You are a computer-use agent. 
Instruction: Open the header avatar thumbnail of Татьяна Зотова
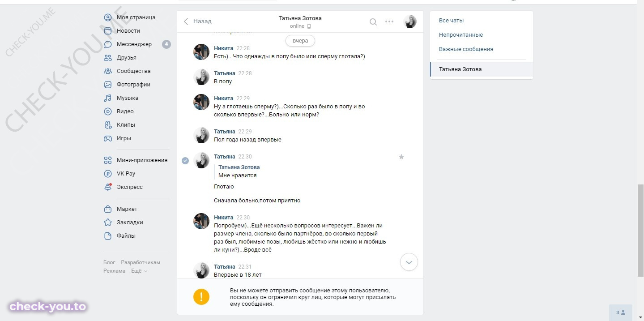(x=410, y=21)
